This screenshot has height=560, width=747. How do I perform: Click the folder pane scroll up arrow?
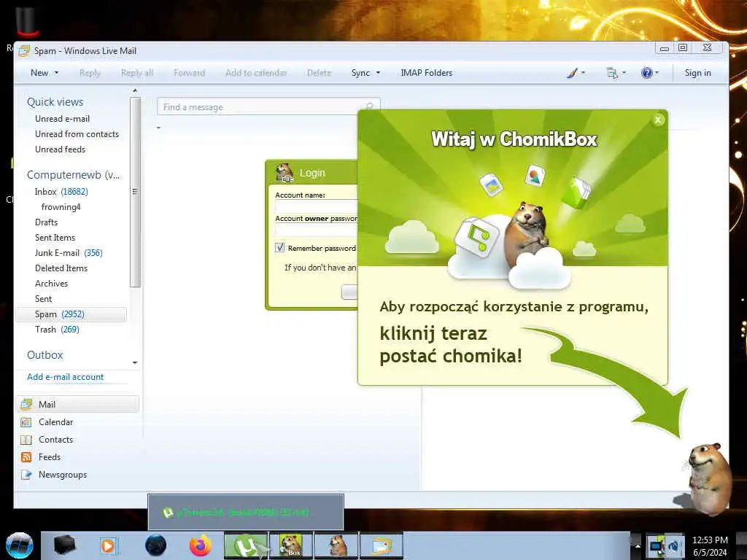(x=135, y=90)
